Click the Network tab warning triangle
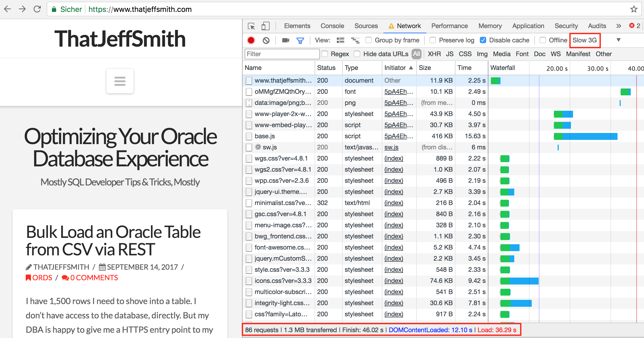Image resolution: width=644 pixels, height=338 pixels. point(391,26)
